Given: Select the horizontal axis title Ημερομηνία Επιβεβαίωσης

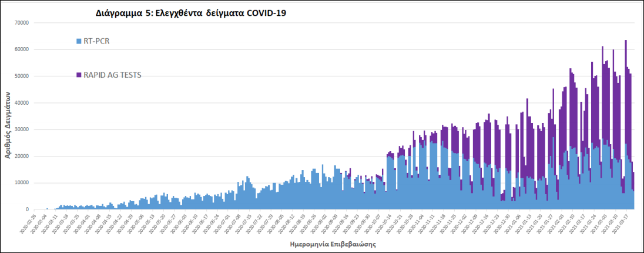Looking at the screenshot, I should tap(333, 242).
